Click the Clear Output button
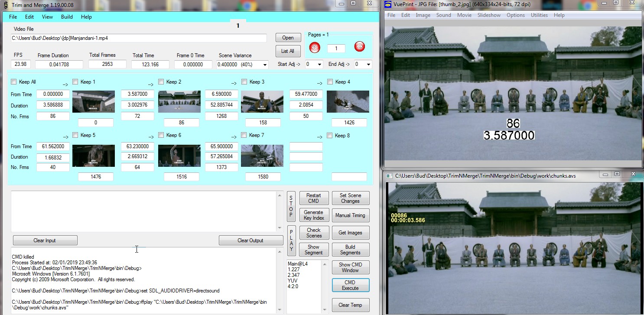Screen dimensions: 644x315 coord(250,240)
